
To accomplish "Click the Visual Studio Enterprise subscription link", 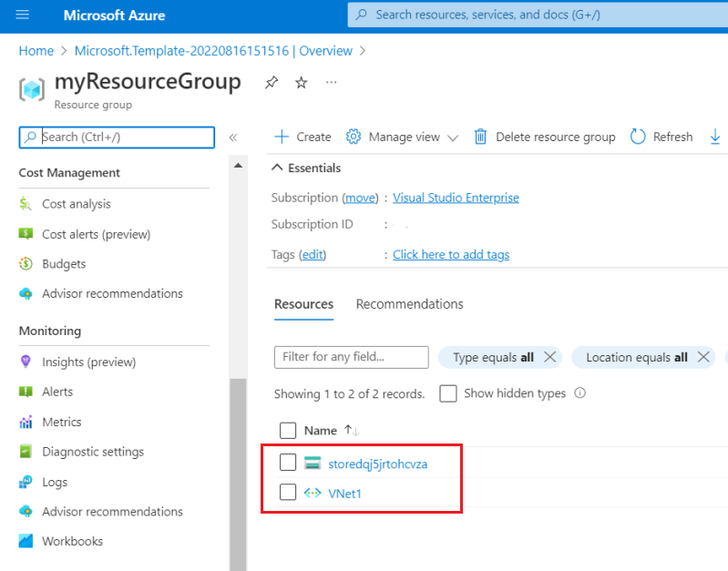I will (x=456, y=198).
